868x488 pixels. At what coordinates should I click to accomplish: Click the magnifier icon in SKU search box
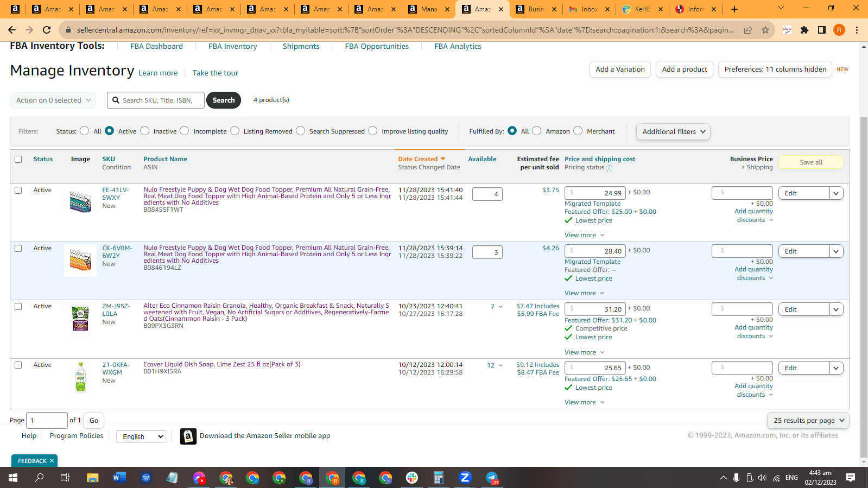tap(116, 100)
